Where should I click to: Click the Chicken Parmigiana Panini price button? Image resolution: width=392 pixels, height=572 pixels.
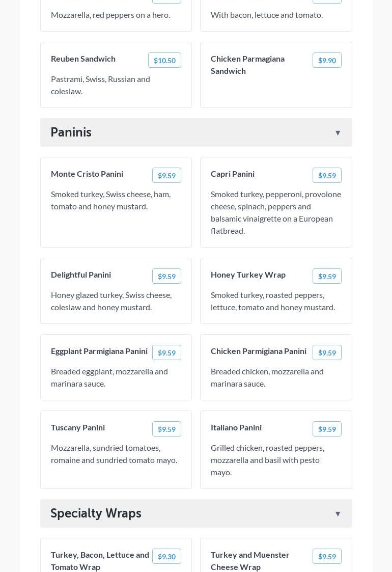tap(327, 352)
